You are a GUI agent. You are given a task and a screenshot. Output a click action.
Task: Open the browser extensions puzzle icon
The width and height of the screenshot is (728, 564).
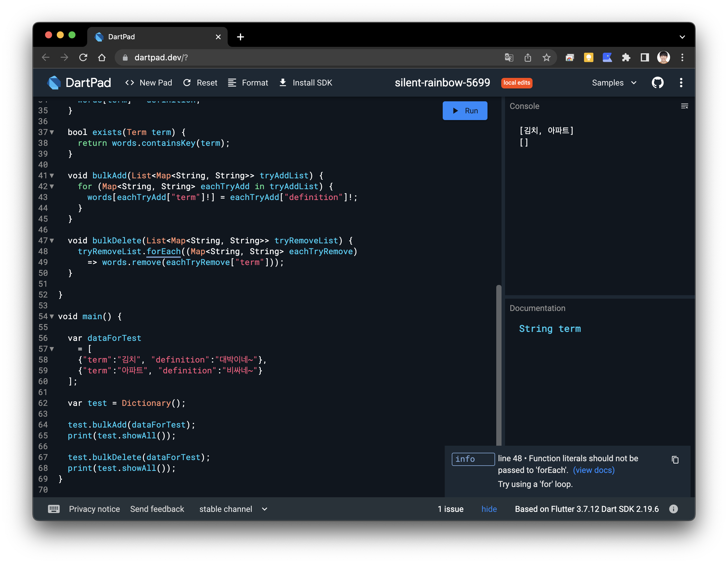626,57
